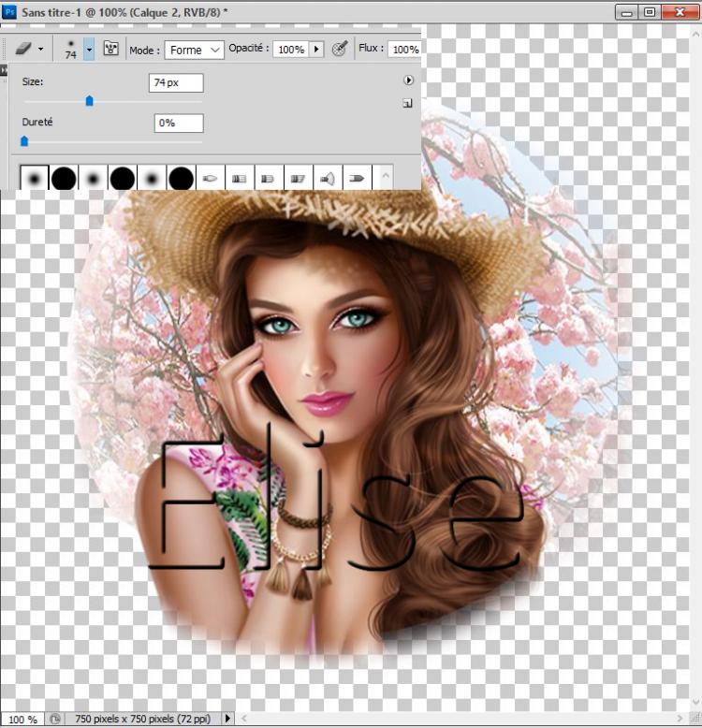Open the Mode dropdown set to Forme

pos(195,50)
